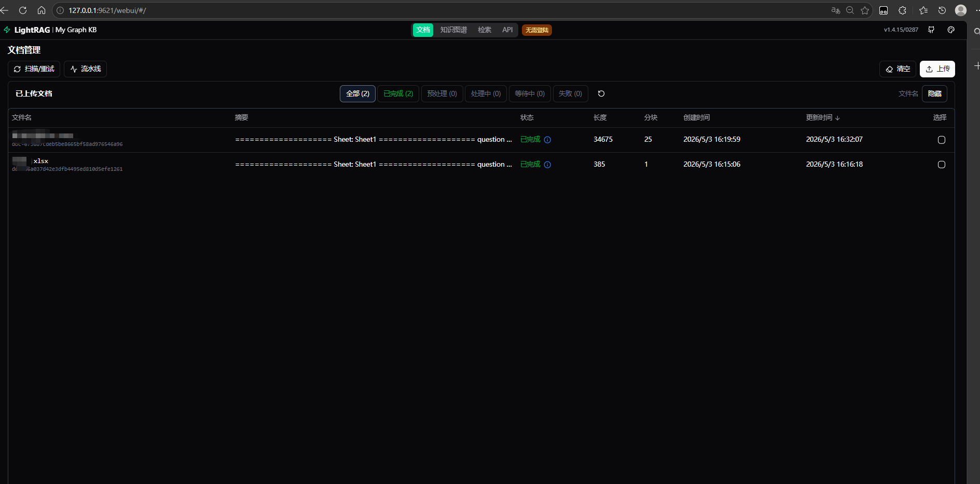This screenshot has width=980, height=484.
Task: Click 扫描/重试 button
Action: pyautogui.click(x=34, y=69)
